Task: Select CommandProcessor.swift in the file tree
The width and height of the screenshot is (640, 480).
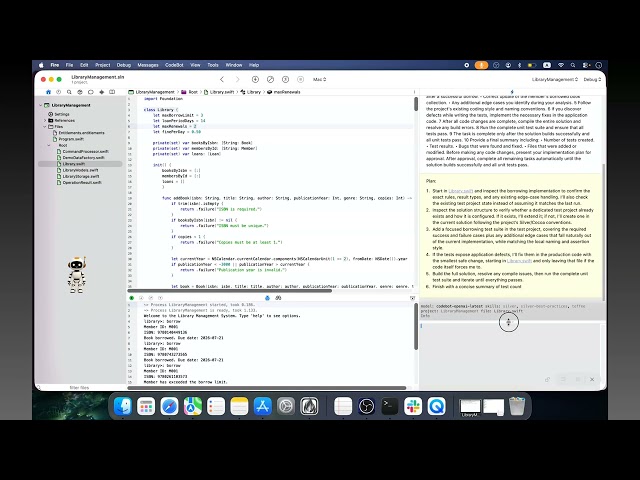Action: (83, 151)
